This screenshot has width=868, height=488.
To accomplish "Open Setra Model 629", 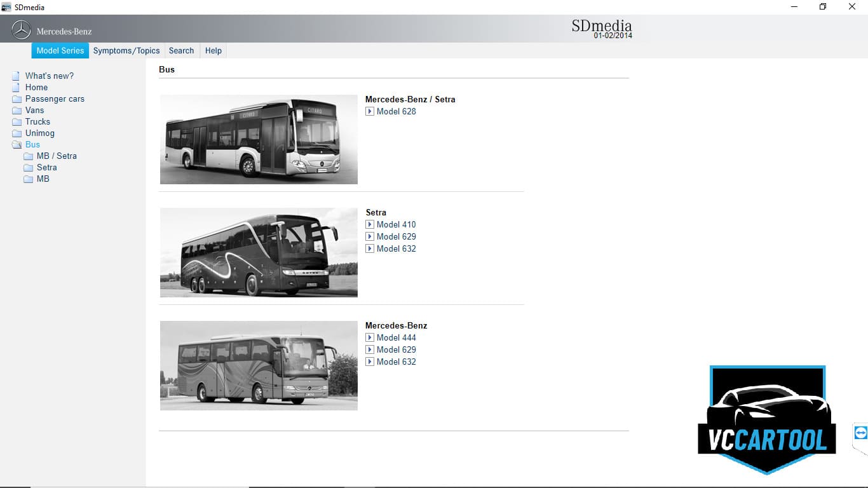I will click(x=396, y=236).
